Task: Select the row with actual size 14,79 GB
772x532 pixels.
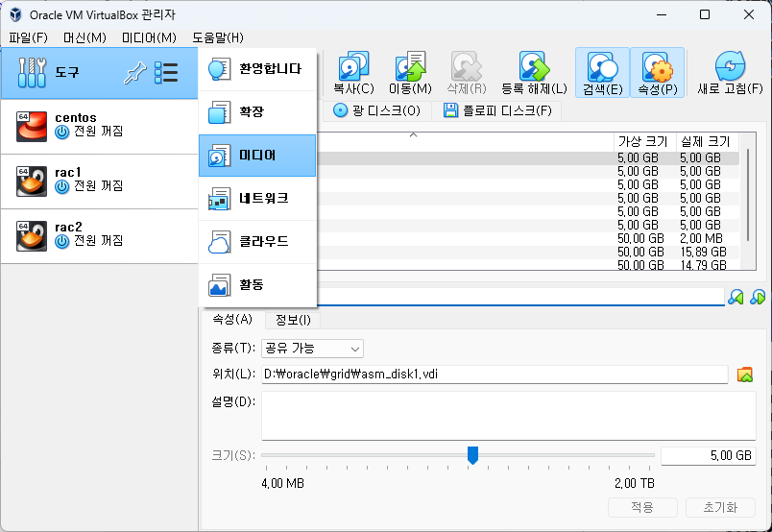Action: tap(528, 264)
